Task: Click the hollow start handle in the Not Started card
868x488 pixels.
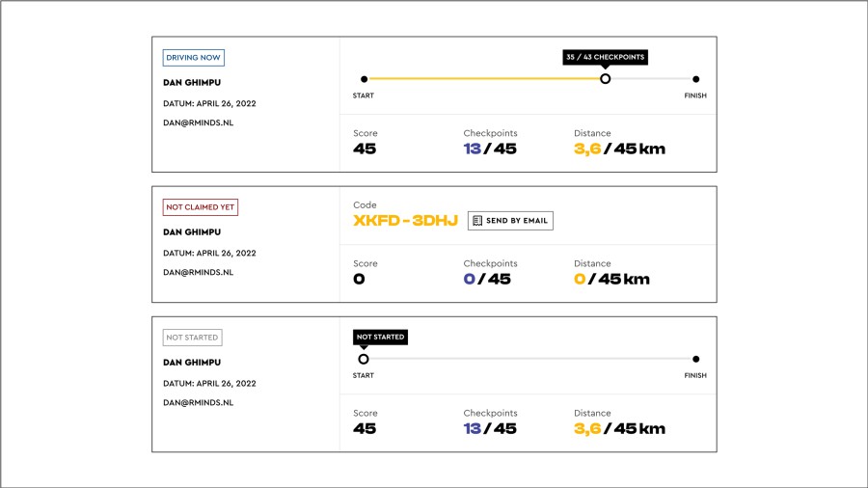Action: [x=364, y=359]
